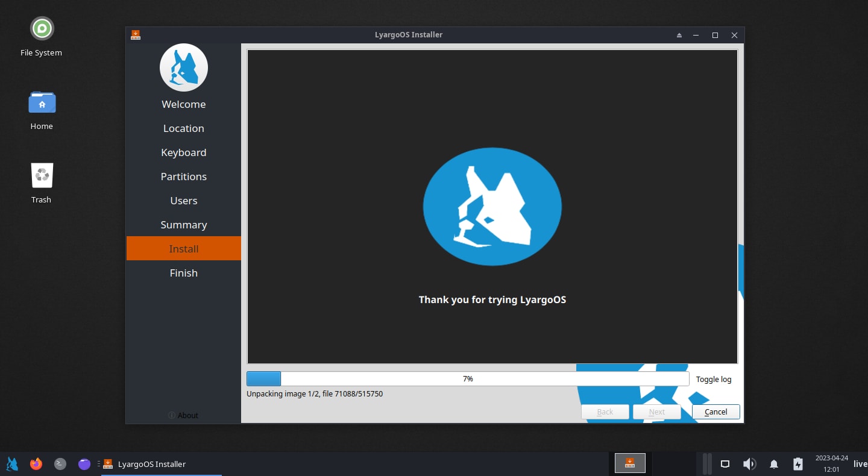Minimize the LyargoOS Installer window
868x476 pixels.
(x=696, y=35)
